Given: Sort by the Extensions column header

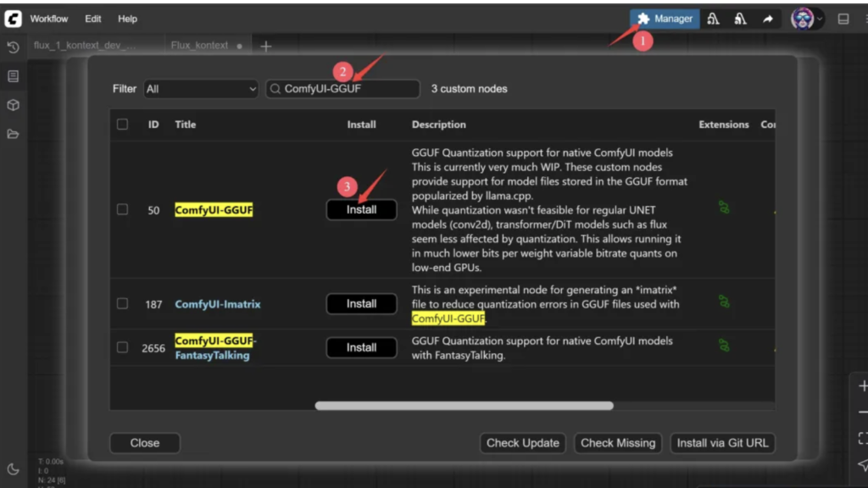Looking at the screenshot, I should click(724, 125).
